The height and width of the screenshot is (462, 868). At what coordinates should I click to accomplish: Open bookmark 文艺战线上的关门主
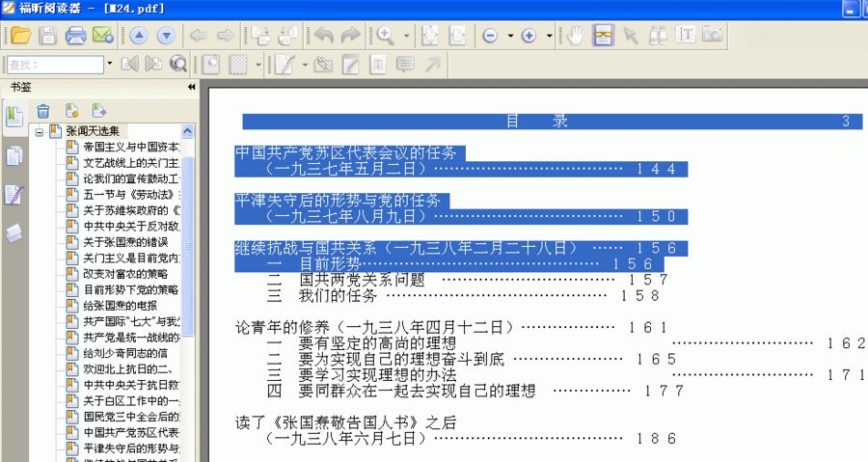131,163
